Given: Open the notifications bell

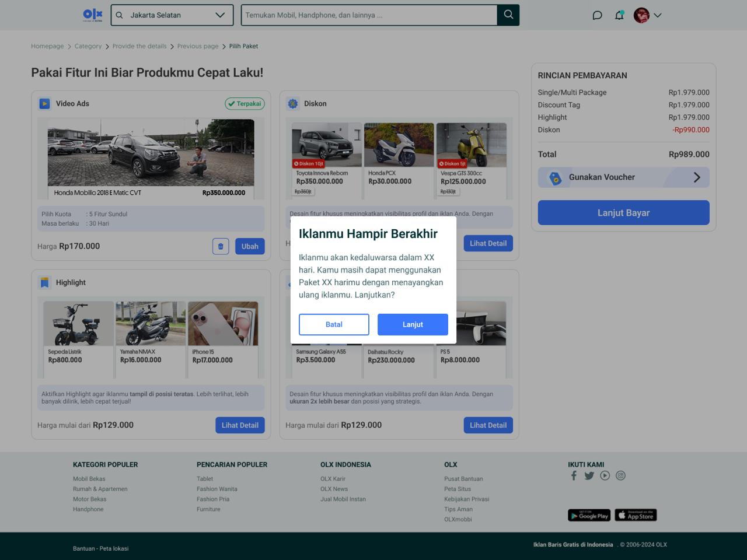Looking at the screenshot, I should [x=619, y=15].
